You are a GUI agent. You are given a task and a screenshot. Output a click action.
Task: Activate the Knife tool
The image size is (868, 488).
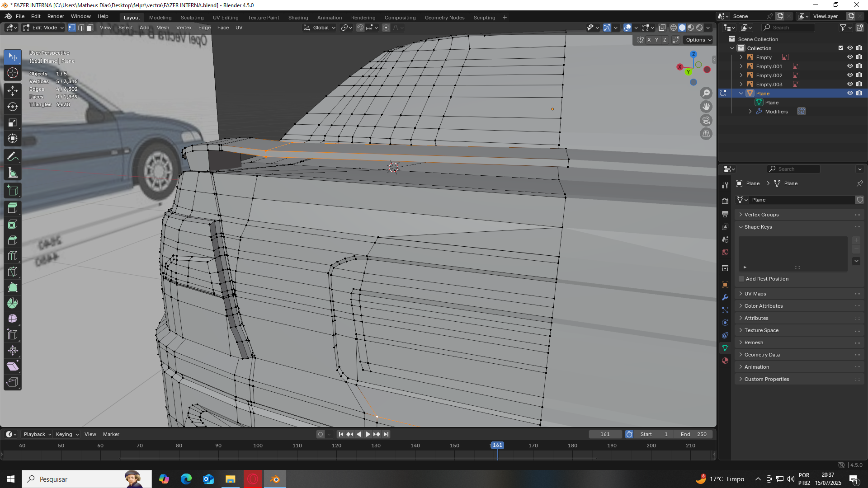click(x=13, y=272)
